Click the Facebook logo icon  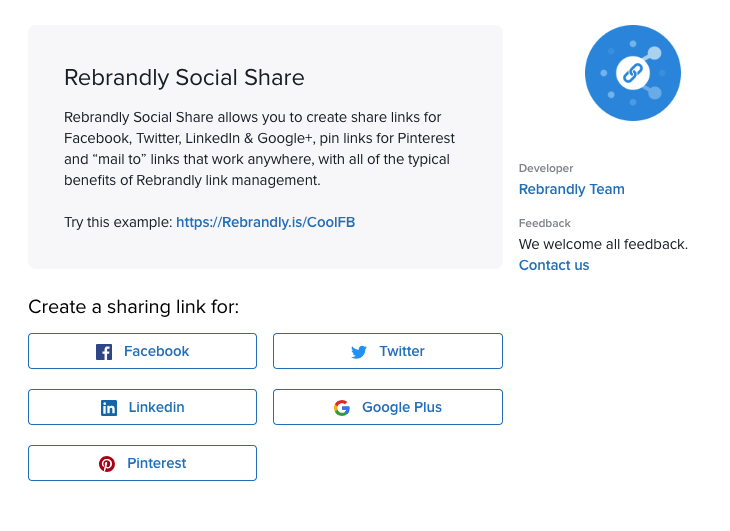(x=104, y=352)
